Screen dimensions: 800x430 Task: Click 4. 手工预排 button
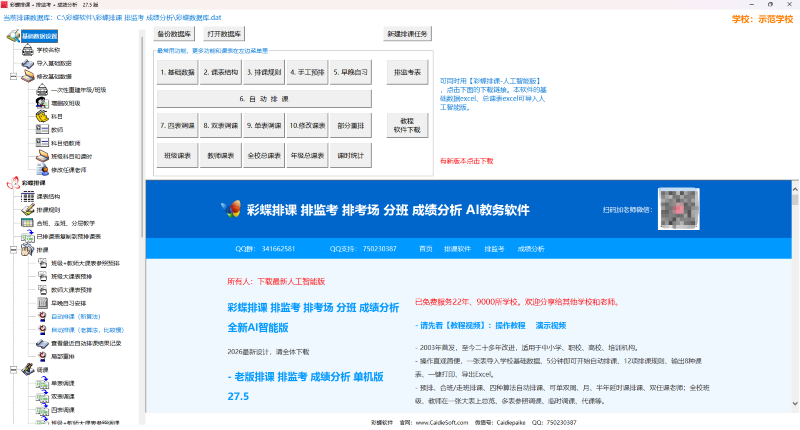307,72
